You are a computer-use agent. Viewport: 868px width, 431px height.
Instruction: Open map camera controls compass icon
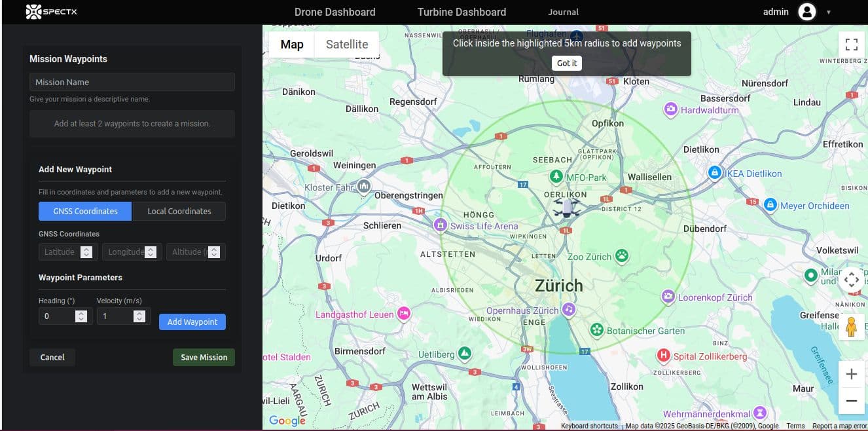point(851,280)
